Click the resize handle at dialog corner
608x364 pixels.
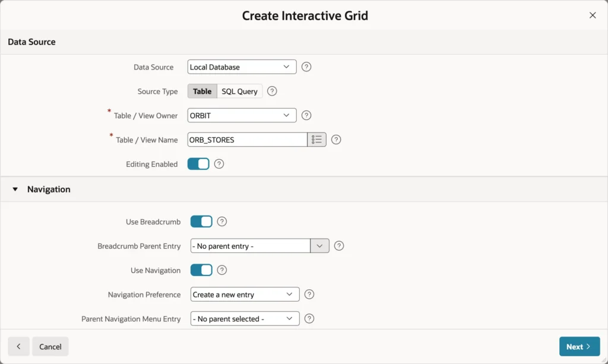tap(604, 360)
